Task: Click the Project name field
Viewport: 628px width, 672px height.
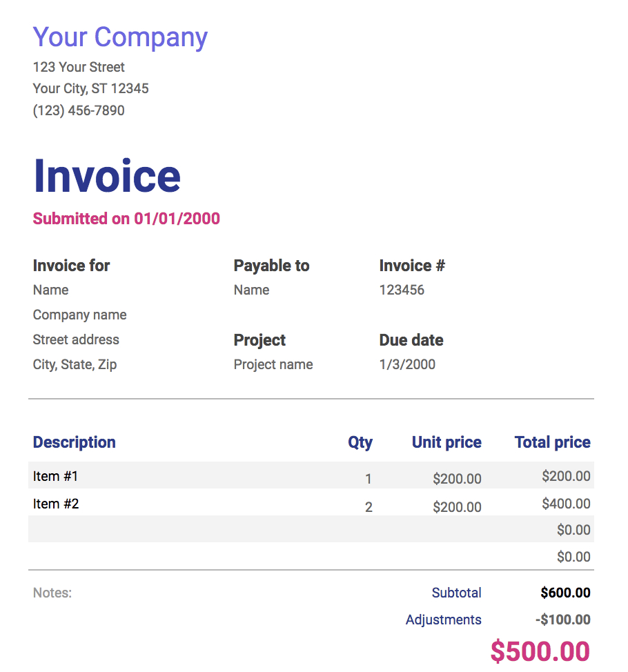Action: [x=273, y=364]
